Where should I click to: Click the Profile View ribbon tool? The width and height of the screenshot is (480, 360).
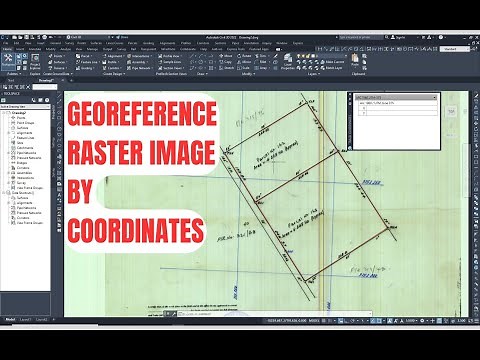(x=170, y=56)
